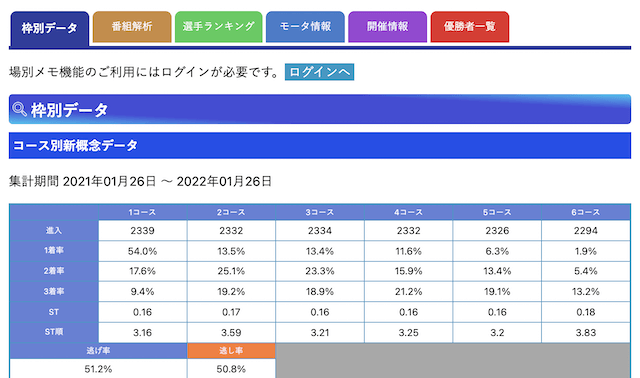Click the 3.83 ST順 cell
The height and width of the screenshot is (378, 640).
[586, 332]
